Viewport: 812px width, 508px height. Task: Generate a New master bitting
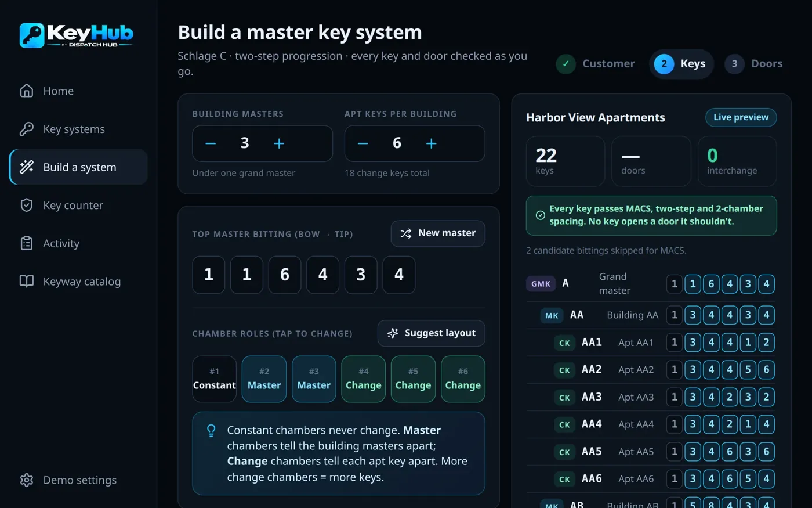[x=438, y=233]
